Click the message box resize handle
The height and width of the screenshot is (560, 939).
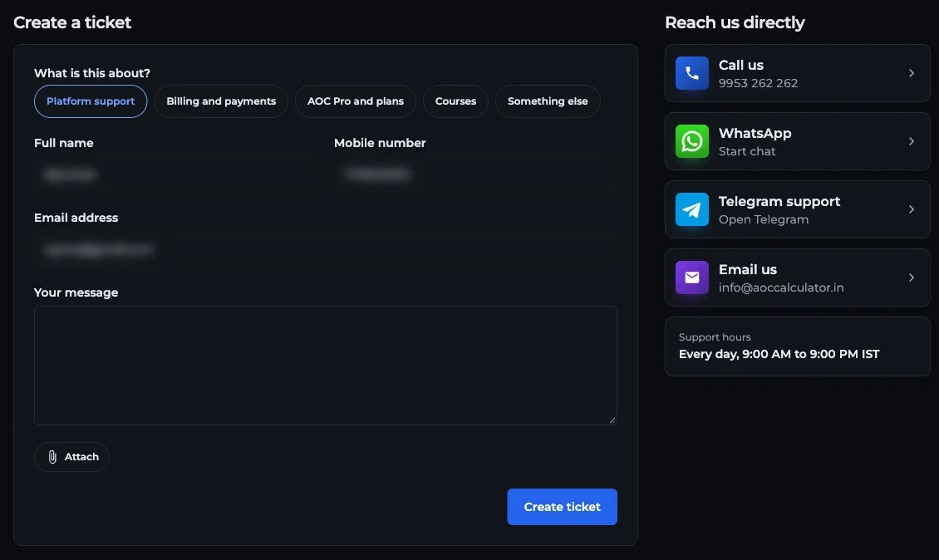[x=612, y=420]
